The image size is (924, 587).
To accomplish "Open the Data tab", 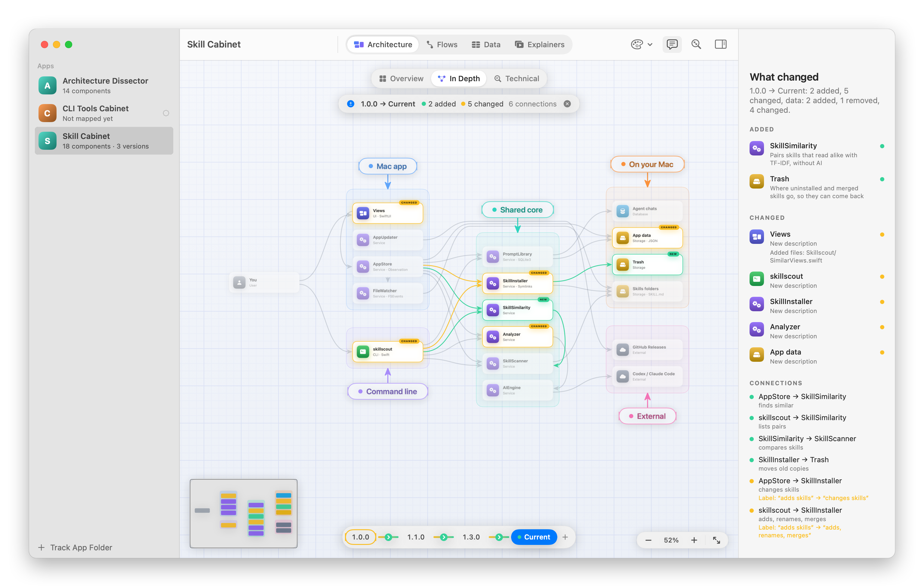I will [x=486, y=45].
